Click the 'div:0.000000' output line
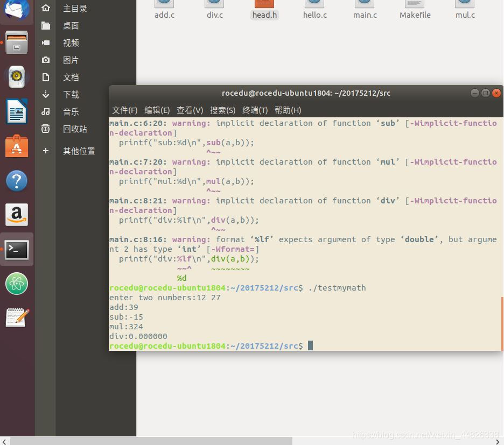 (138, 336)
